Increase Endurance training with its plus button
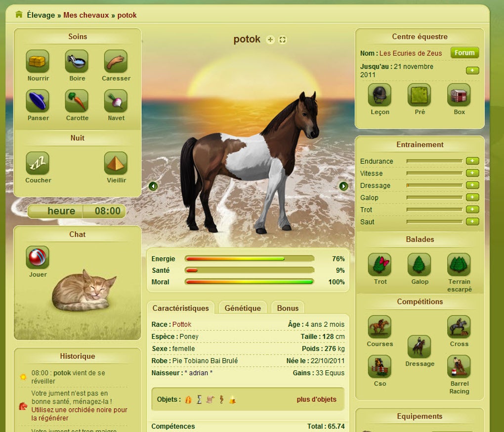The image size is (504, 432). (x=472, y=161)
